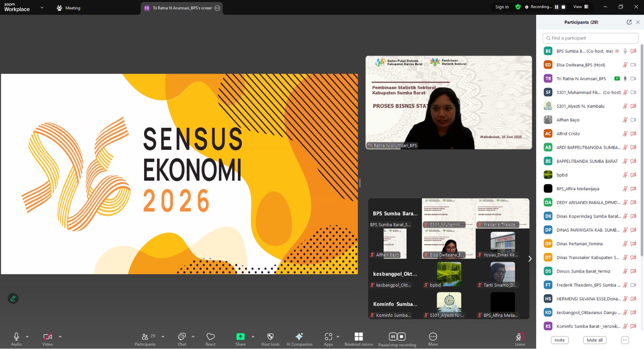Start video with the Video button
644x349 pixels.
tap(47, 337)
